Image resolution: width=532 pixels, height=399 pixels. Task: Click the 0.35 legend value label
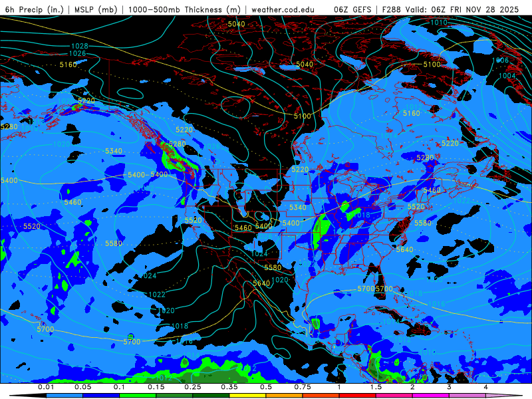pyautogui.click(x=229, y=387)
